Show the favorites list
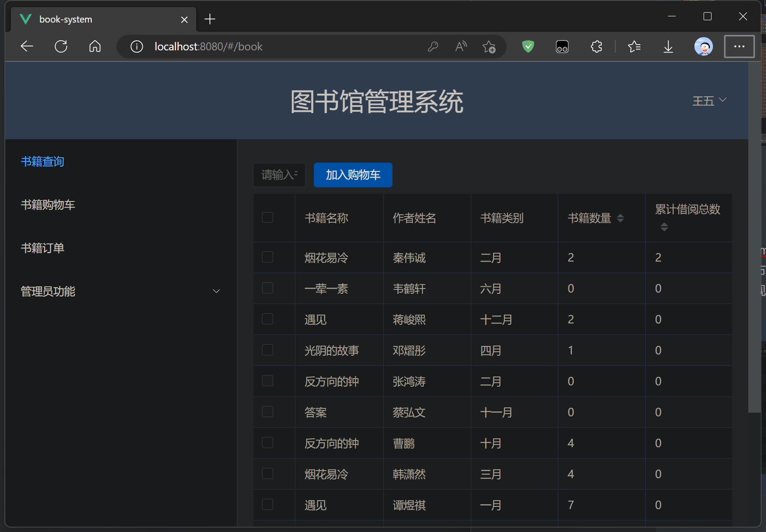The image size is (766, 532). point(634,46)
